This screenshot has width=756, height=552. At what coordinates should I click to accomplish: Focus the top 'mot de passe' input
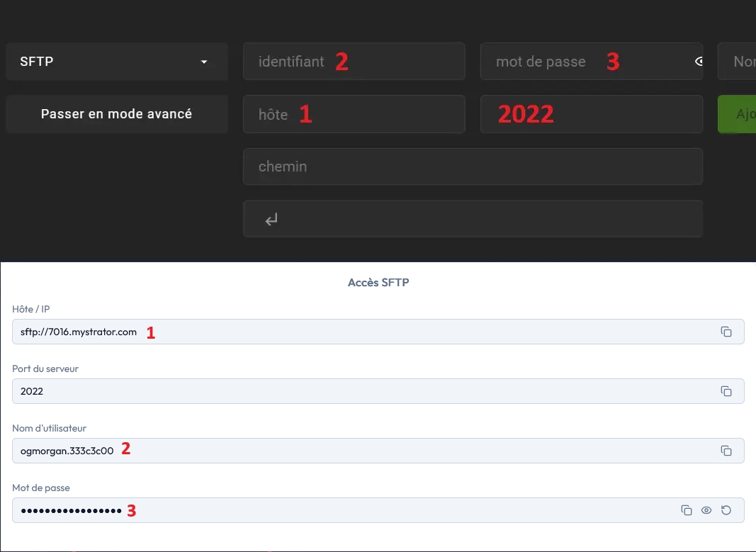pyautogui.click(x=581, y=62)
